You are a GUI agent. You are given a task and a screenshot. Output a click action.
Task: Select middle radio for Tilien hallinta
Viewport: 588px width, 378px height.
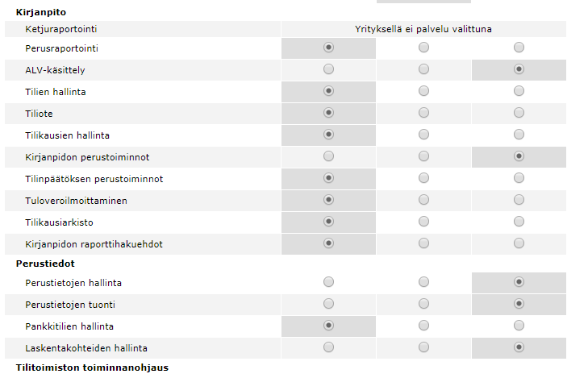point(424,92)
